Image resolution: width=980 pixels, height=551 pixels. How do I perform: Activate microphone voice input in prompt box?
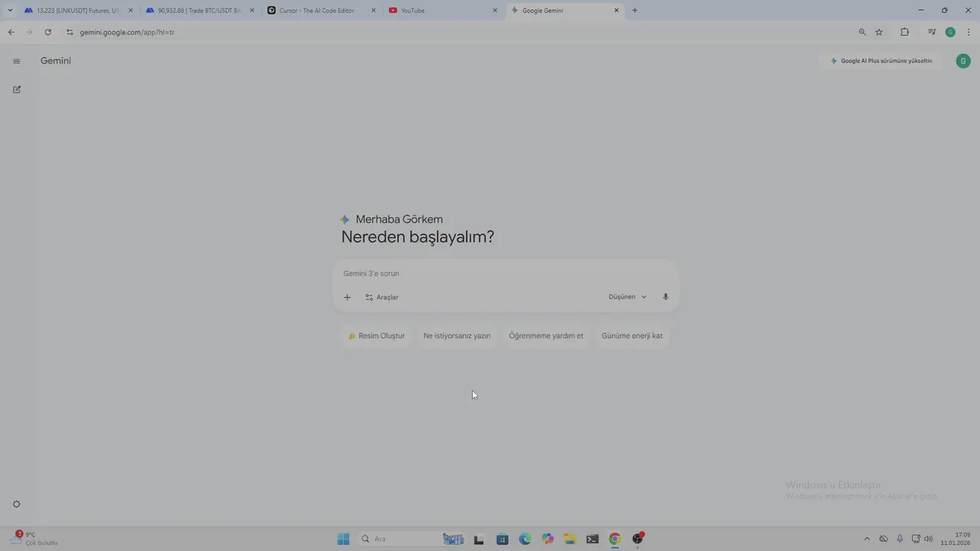point(665,297)
